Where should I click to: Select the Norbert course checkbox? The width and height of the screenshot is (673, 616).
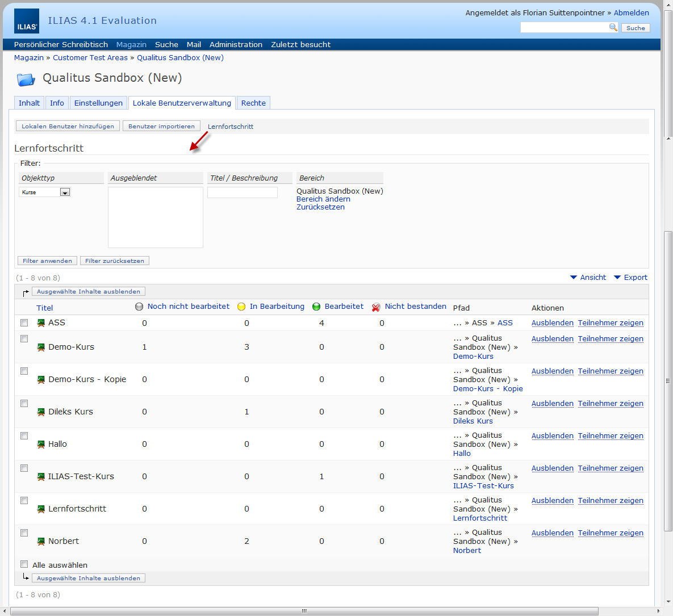coord(24,533)
